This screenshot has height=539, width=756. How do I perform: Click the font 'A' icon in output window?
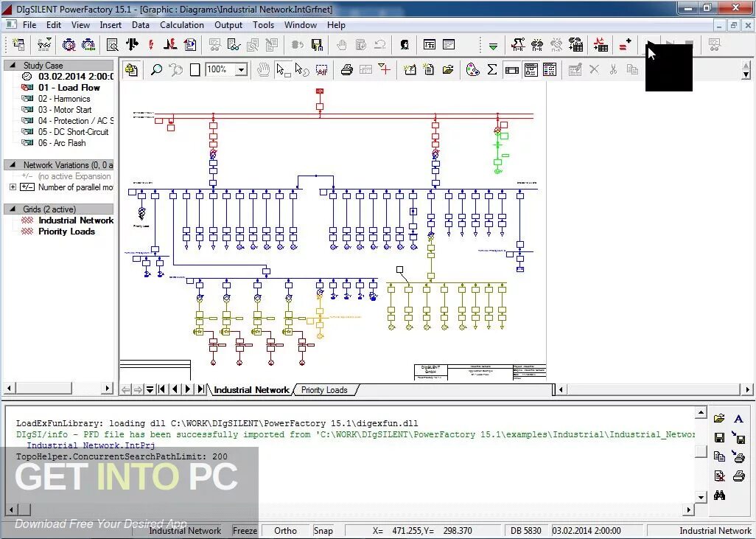[738, 419]
